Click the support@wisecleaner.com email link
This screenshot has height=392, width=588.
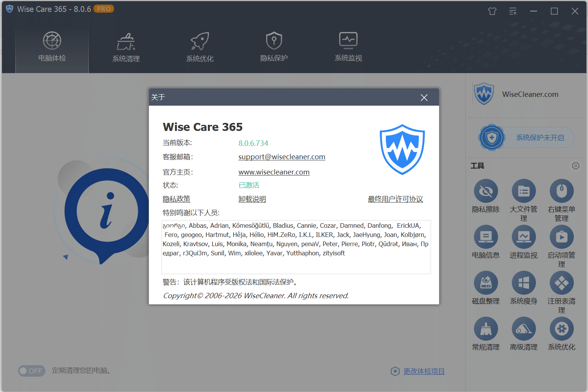[x=282, y=157]
